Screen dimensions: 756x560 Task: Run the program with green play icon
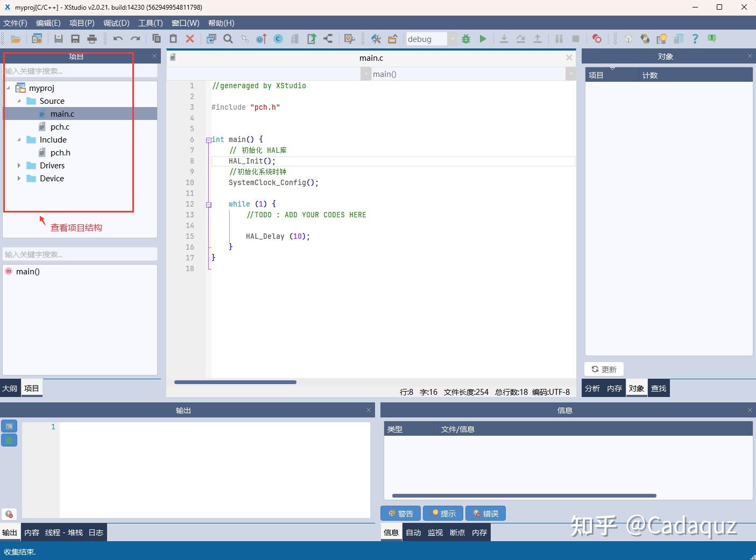coord(483,39)
